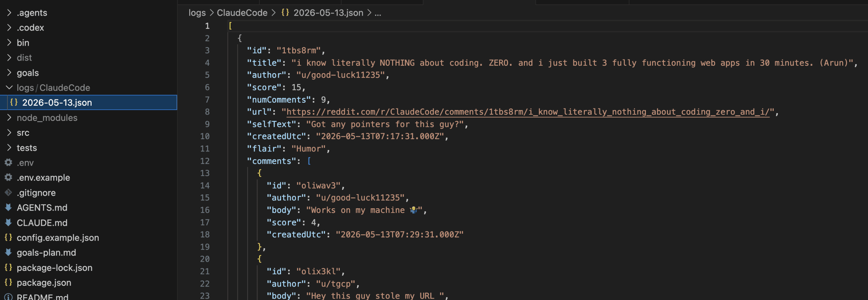Click the "u/good-luck11235" value on line 5
The height and width of the screenshot is (300, 868).
coord(340,75)
